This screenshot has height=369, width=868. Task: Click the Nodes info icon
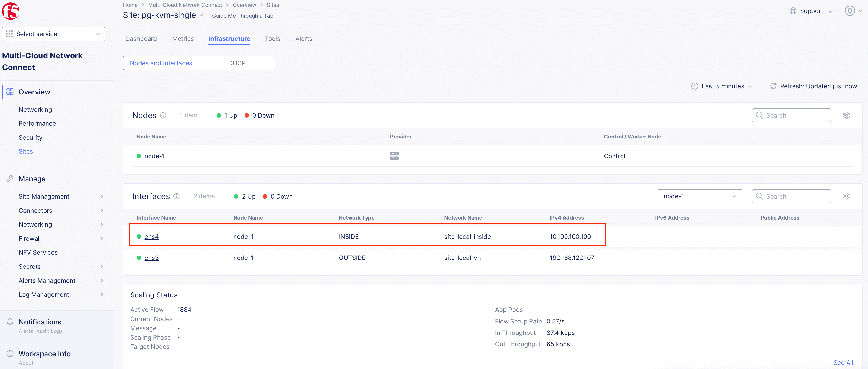click(x=163, y=115)
